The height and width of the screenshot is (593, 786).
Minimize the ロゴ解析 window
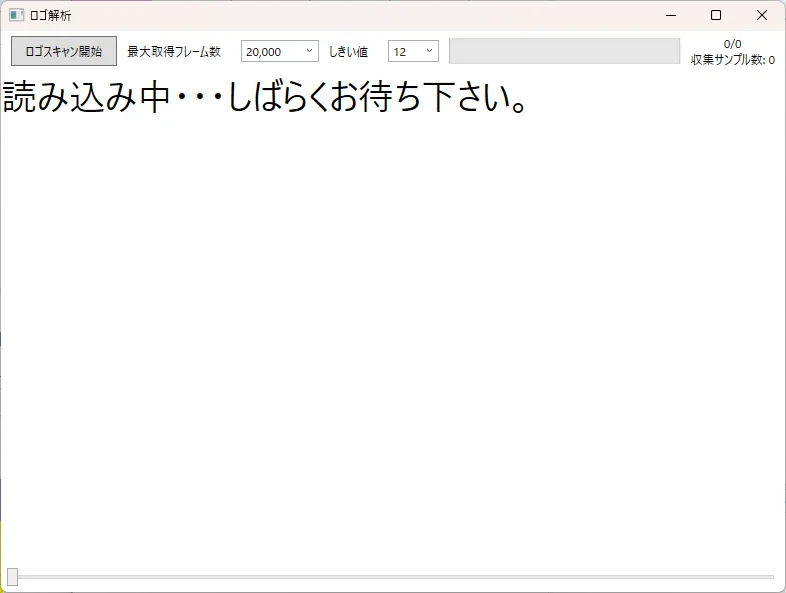[670, 15]
